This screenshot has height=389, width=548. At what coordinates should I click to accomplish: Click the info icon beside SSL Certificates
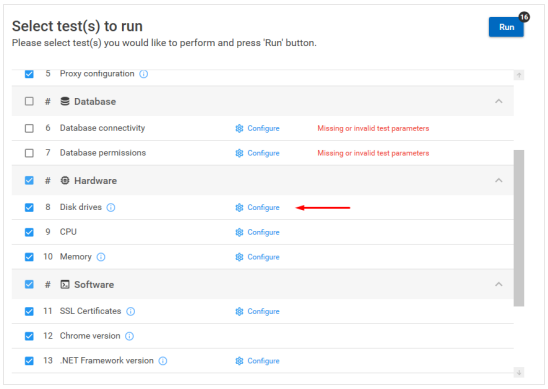tap(131, 311)
